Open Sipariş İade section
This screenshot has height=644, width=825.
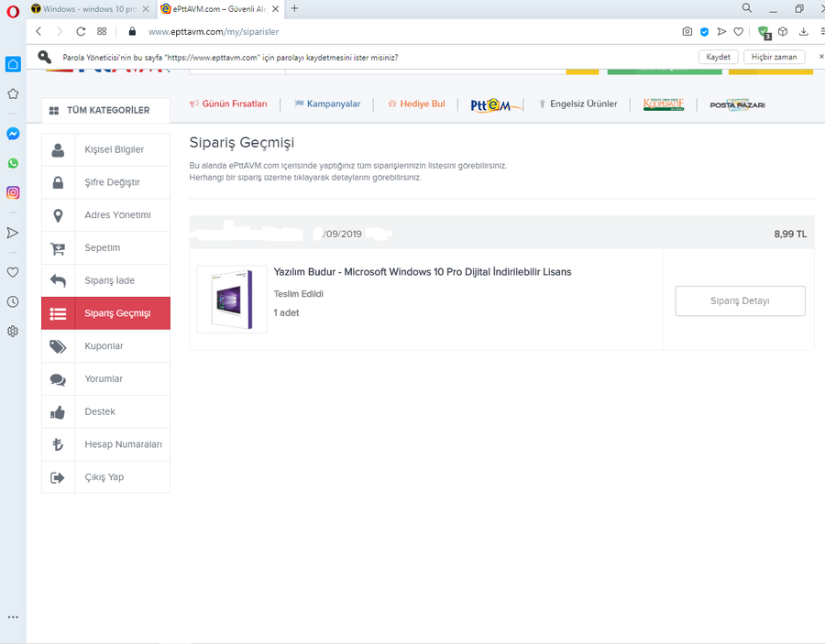pyautogui.click(x=105, y=280)
